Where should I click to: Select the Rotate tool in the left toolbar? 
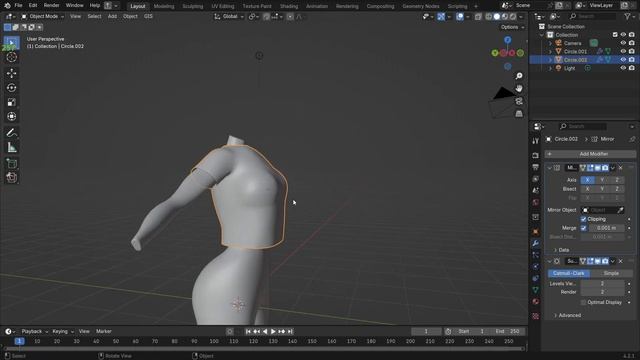point(11,88)
